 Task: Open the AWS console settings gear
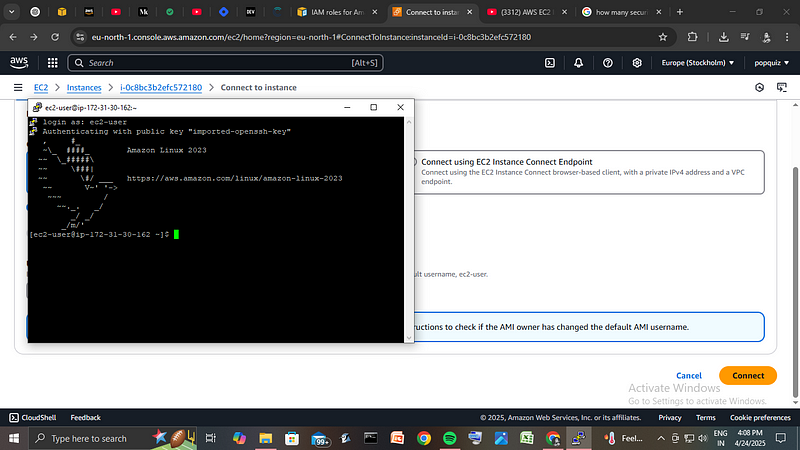click(x=636, y=62)
